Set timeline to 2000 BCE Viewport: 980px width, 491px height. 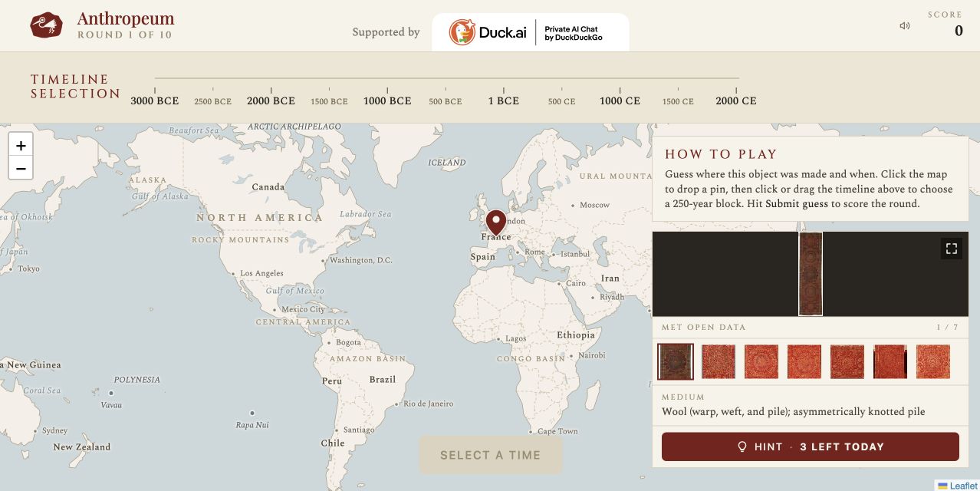click(x=271, y=101)
